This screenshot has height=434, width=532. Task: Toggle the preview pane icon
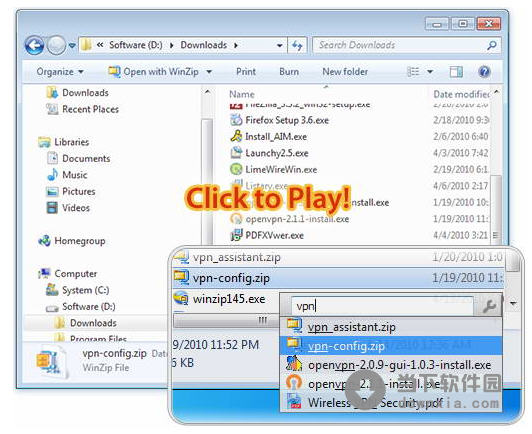coord(456,72)
